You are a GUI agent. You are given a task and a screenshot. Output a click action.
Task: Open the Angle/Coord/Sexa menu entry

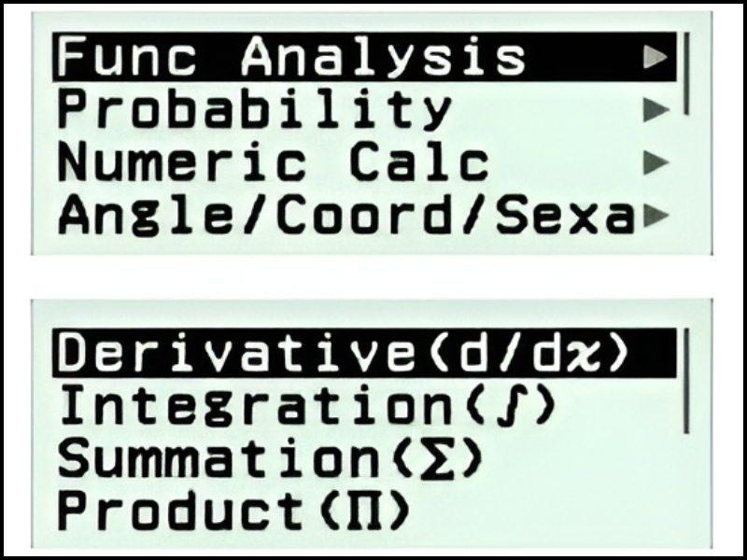(x=345, y=217)
